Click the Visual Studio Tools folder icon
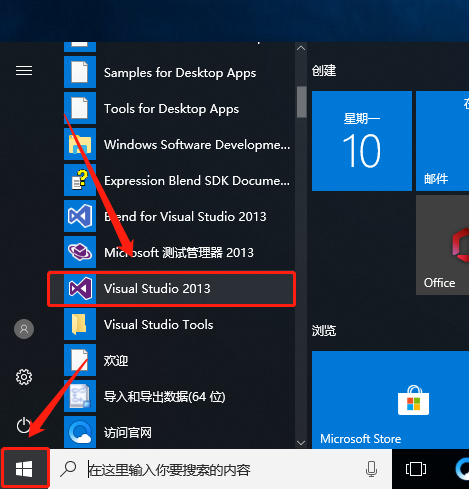469x489 pixels. (80, 324)
